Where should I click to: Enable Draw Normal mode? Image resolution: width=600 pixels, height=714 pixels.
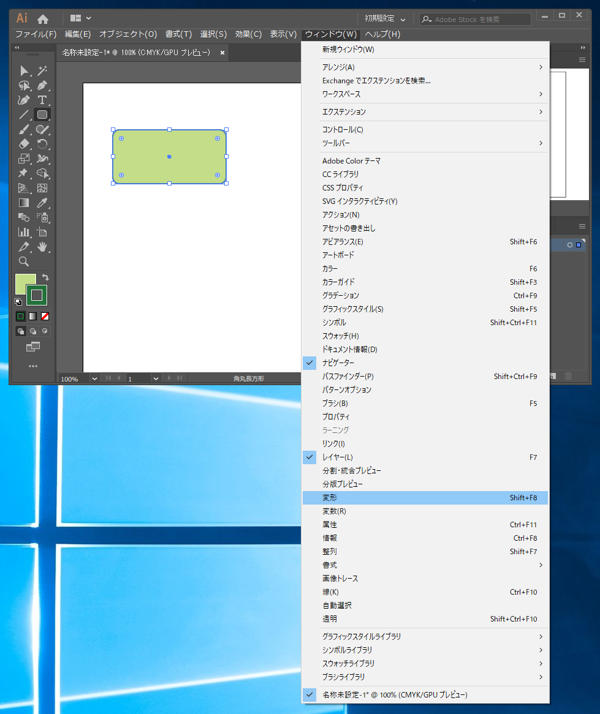pos(20,331)
